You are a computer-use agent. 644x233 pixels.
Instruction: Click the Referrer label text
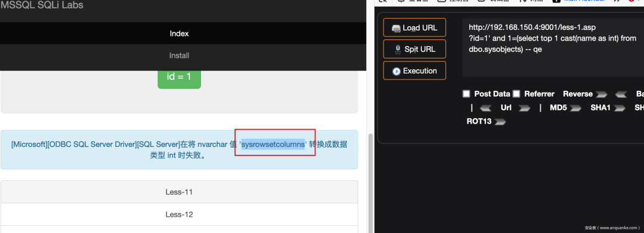pyautogui.click(x=539, y=94)
